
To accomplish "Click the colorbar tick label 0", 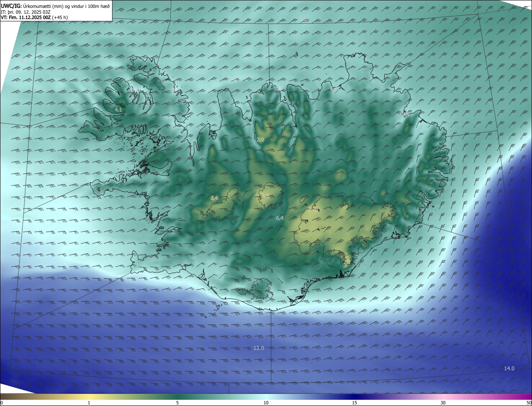I will point(2,403).
